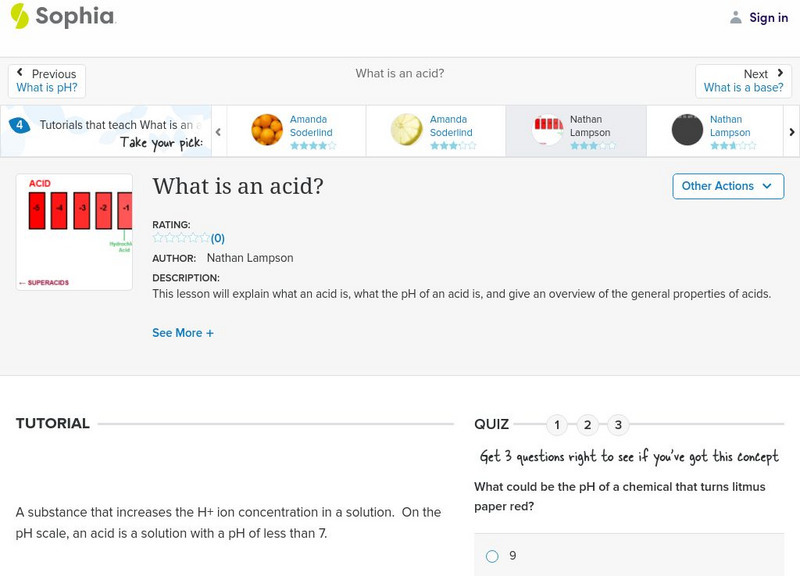Click the star rating under RATING
The image size is (800, 576).
(181, 238)
